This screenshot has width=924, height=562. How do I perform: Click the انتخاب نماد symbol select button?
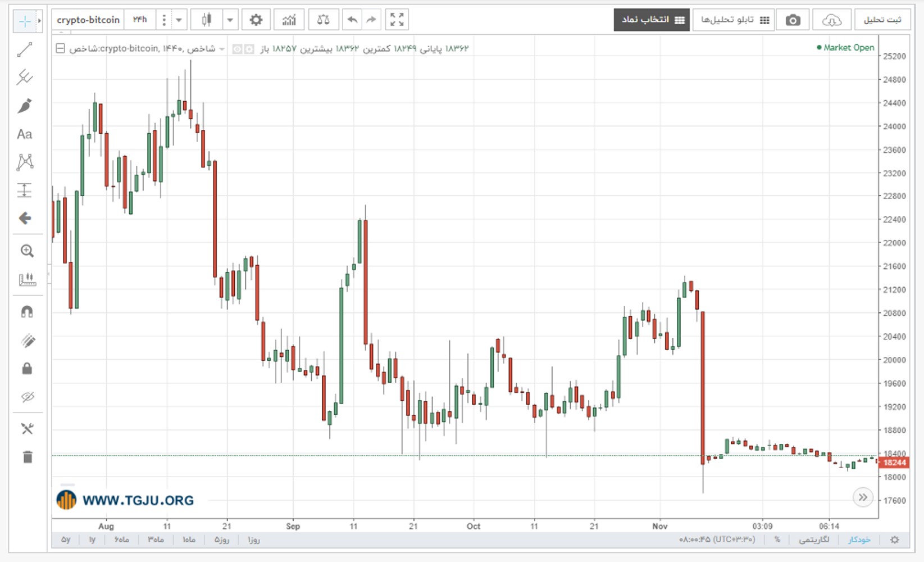(652, 20)
